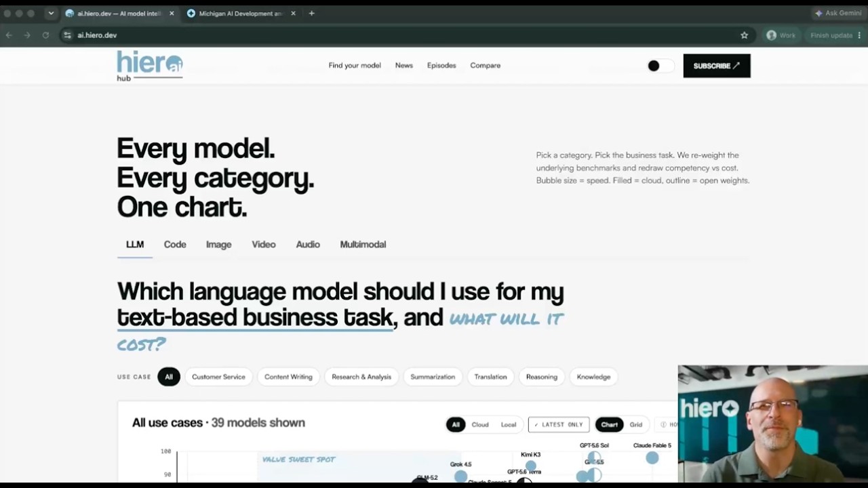Click the Subscribe button

point(717,66)
